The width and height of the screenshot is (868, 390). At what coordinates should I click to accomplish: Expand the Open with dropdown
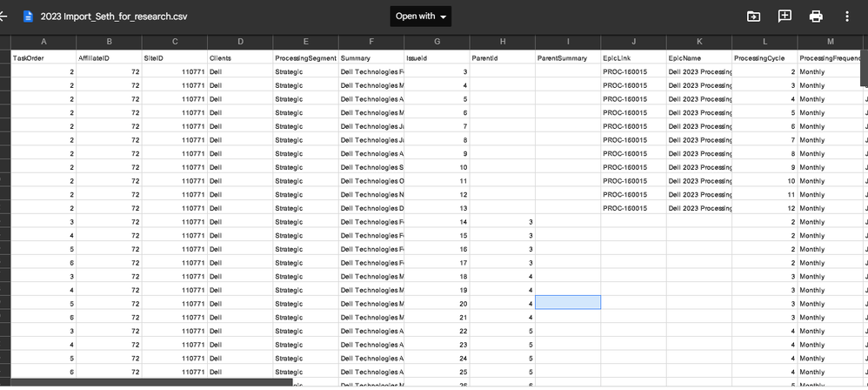point(421,17)
